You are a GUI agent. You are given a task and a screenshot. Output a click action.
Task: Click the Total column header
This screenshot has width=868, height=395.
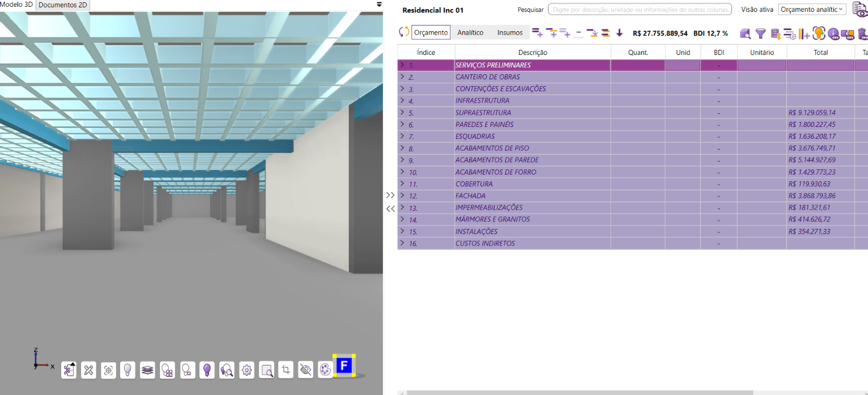(x=820, y=52)
